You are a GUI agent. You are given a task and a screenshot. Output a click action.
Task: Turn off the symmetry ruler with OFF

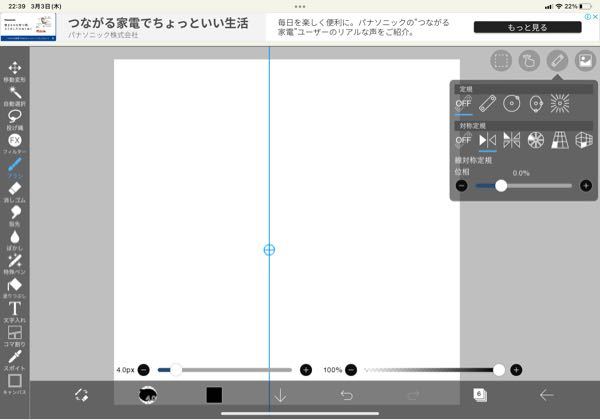click(463, 140)
